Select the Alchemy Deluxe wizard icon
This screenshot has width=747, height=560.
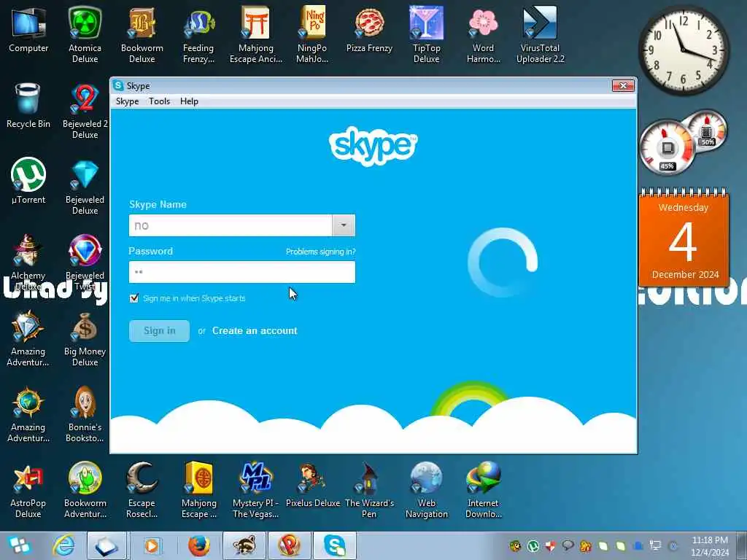click(28, 262)
